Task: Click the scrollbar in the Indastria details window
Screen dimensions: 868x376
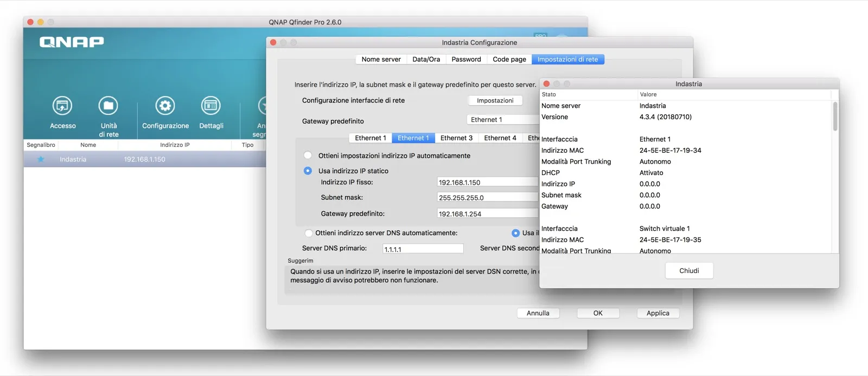Action: pyautogui.click(x=835, y=116)
